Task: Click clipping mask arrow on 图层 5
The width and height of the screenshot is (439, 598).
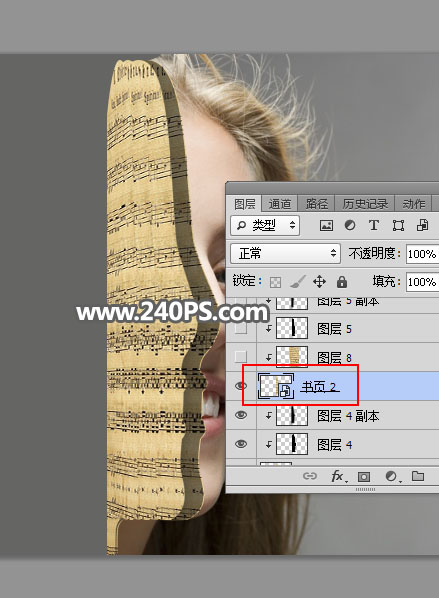Action: pos(269,328)
